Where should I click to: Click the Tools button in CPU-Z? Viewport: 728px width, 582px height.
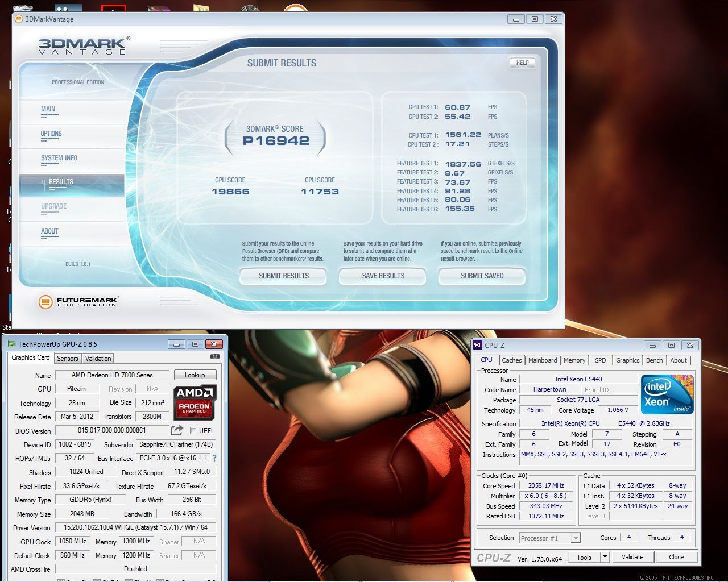click(584, 557)
